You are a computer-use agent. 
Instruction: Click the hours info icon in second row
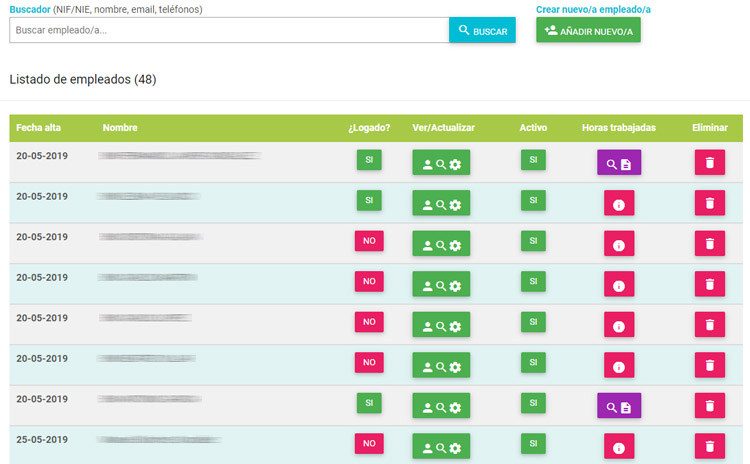(x=619, y=204)
